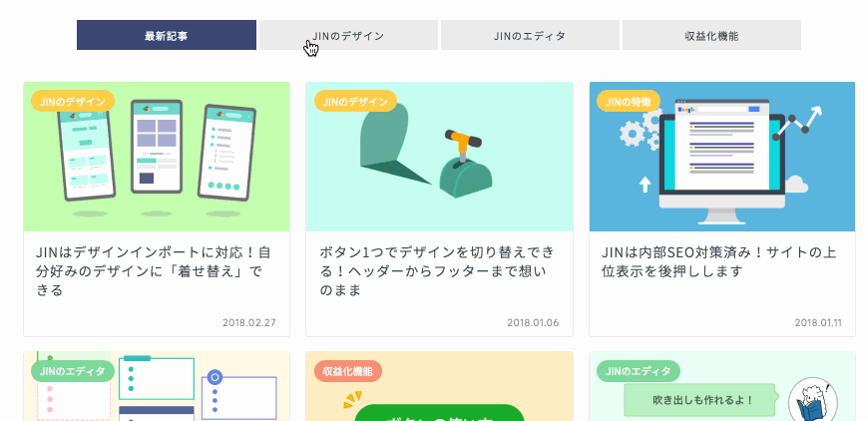Viewport: 868px width, 421px height.
Task: Click the date 2018.01.11
Action: [x=818, y=322]
